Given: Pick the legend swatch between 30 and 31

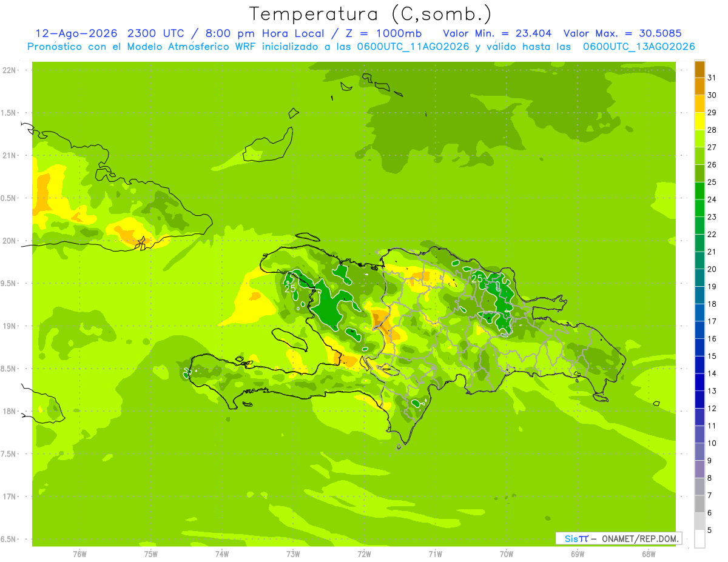Looking at the screenshot, I should point(699,87).
